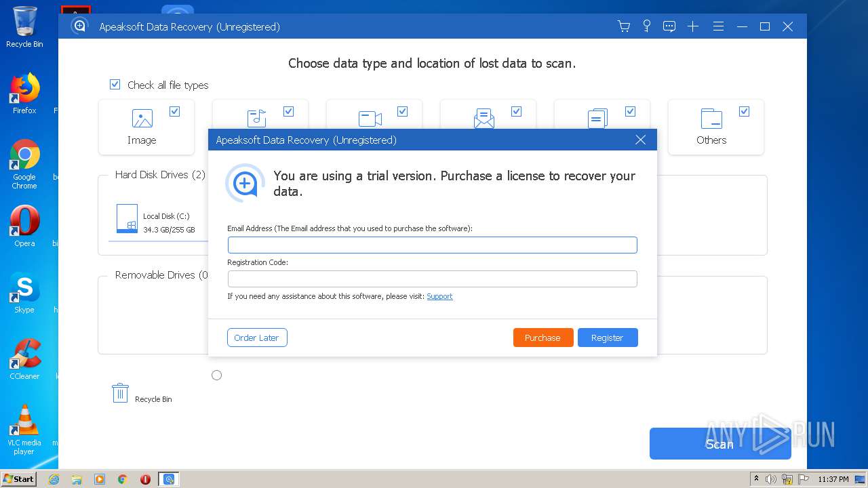Select the Others folder icon
Image resolution: width=868 pixels, height=488 pixels.
coord(711,119)
